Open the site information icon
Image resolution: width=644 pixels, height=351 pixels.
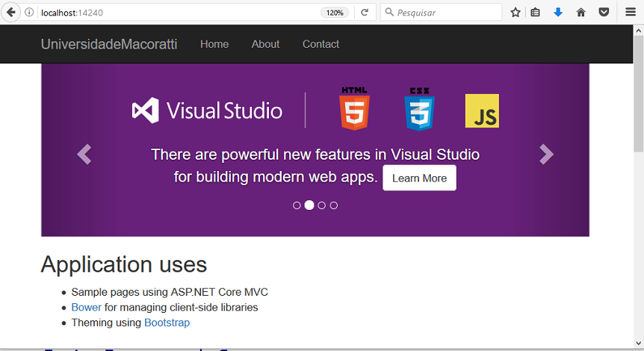click(x=29, y=12)
